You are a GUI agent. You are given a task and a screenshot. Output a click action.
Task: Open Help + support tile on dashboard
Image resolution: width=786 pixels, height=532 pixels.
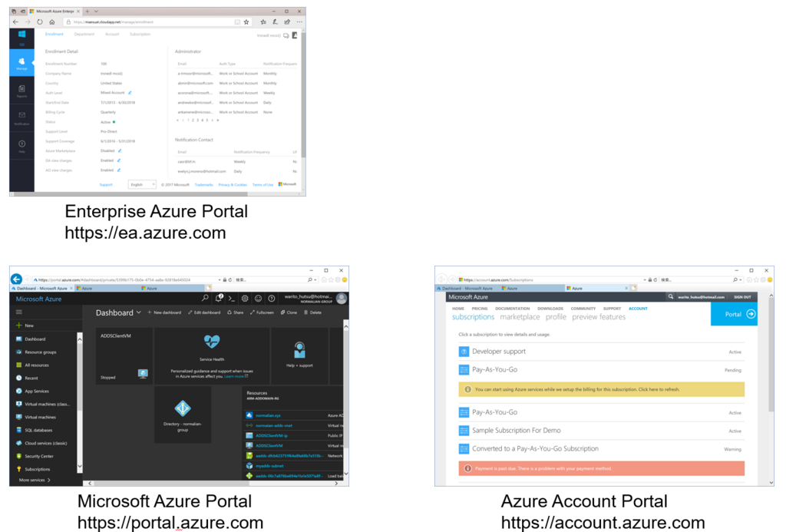click(x=299, y=356)
